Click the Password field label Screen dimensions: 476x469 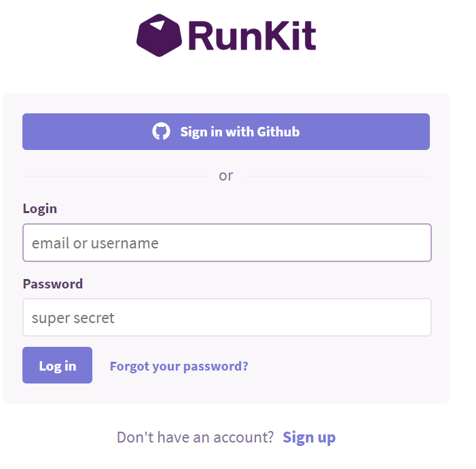(x=53, y=284)
